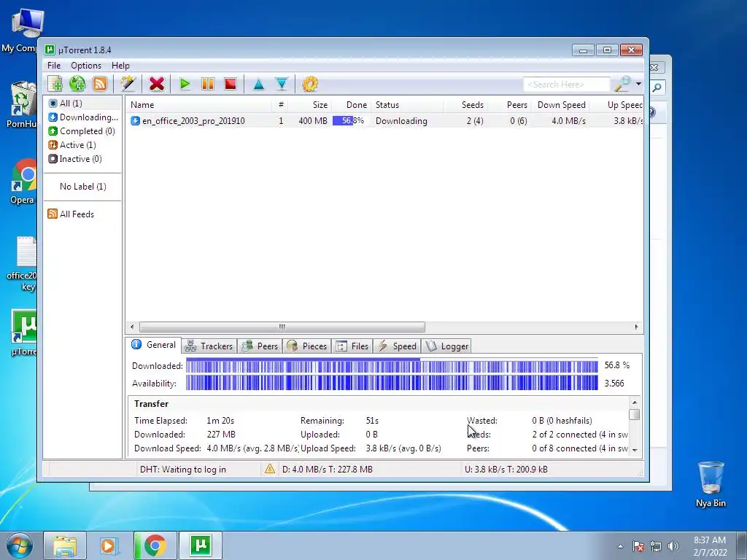Open Preferences via the gear icon
The image size is (747, 560).
click(309, 85)
